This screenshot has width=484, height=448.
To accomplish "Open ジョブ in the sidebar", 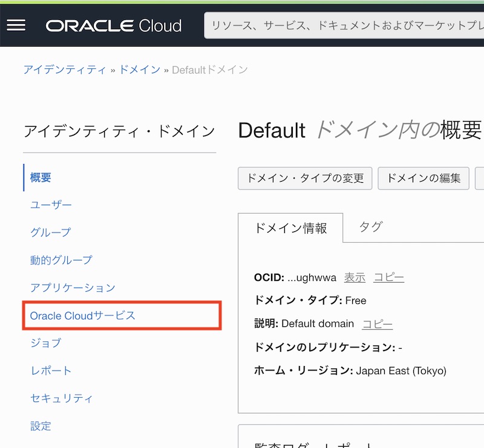I will (46, 343).
